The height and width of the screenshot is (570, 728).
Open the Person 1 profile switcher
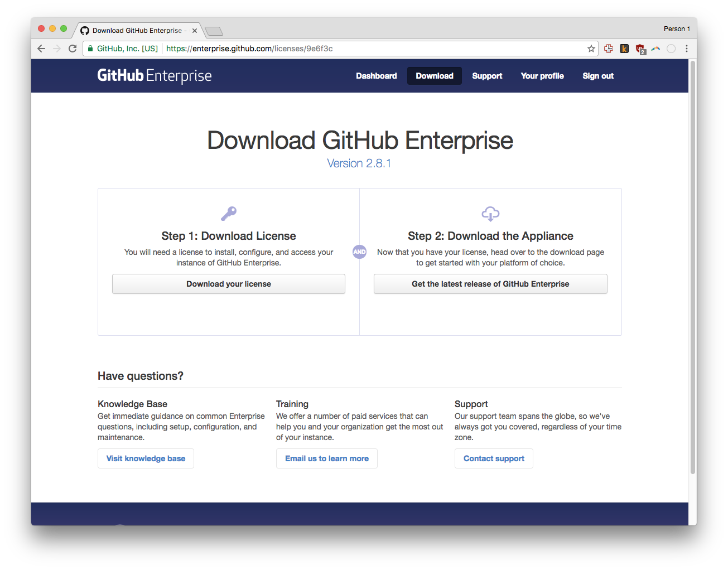(x=677, y=29)
